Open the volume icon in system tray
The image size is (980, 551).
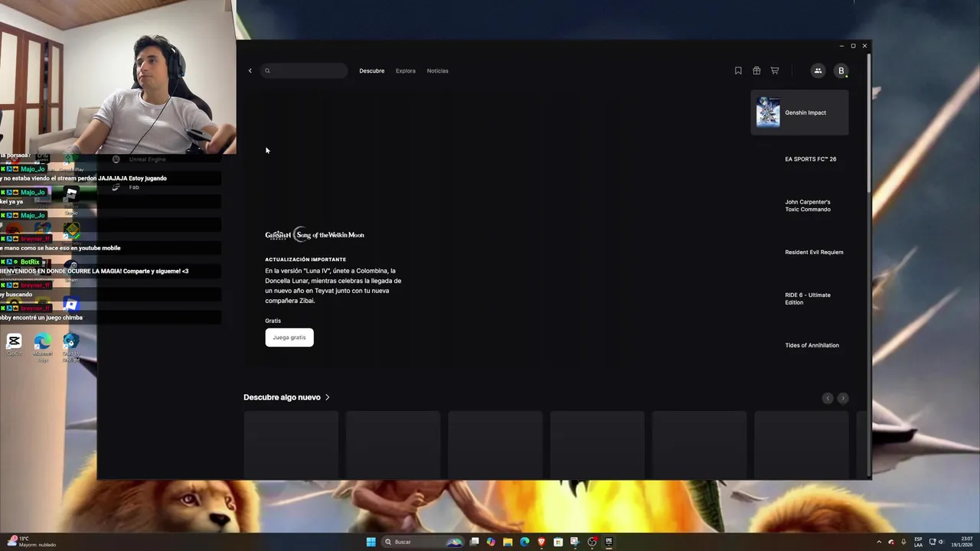(x=941, y=542)
